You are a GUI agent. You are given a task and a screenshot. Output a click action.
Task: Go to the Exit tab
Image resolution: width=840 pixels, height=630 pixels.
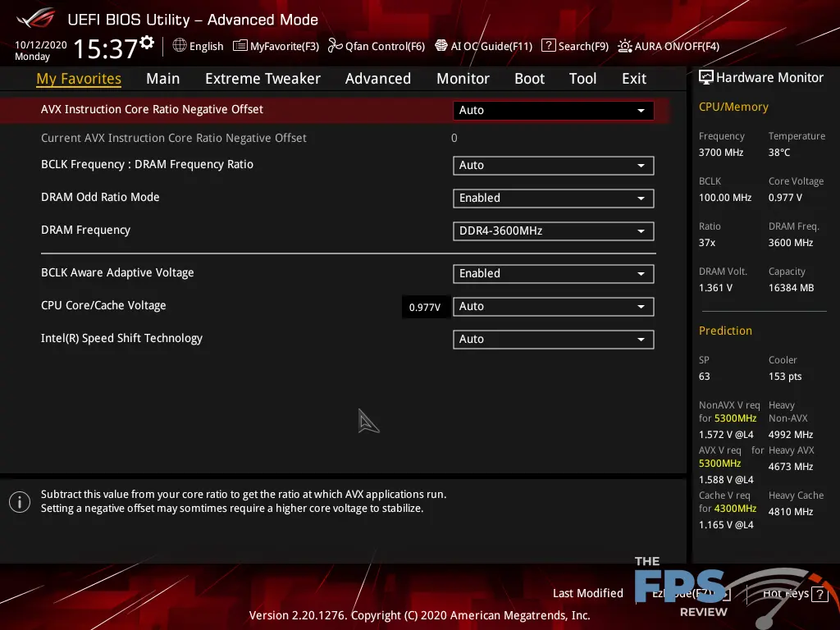[x=634, y=79]
